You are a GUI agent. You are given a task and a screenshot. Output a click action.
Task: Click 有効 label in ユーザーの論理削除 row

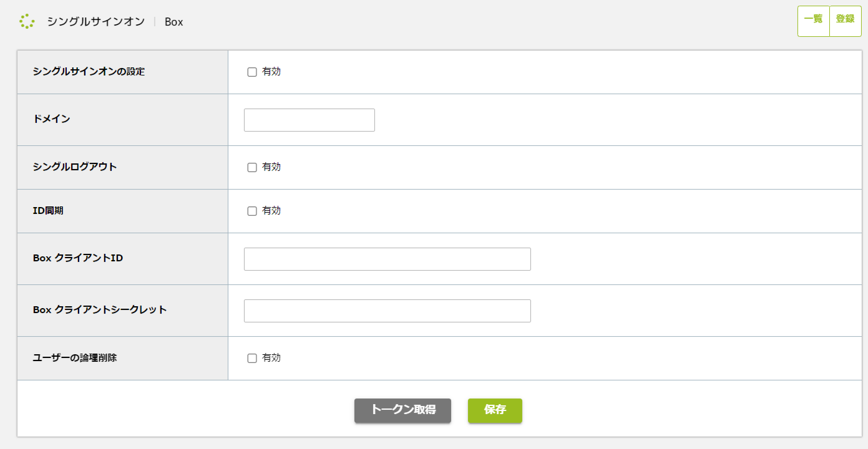pos(271,358)
